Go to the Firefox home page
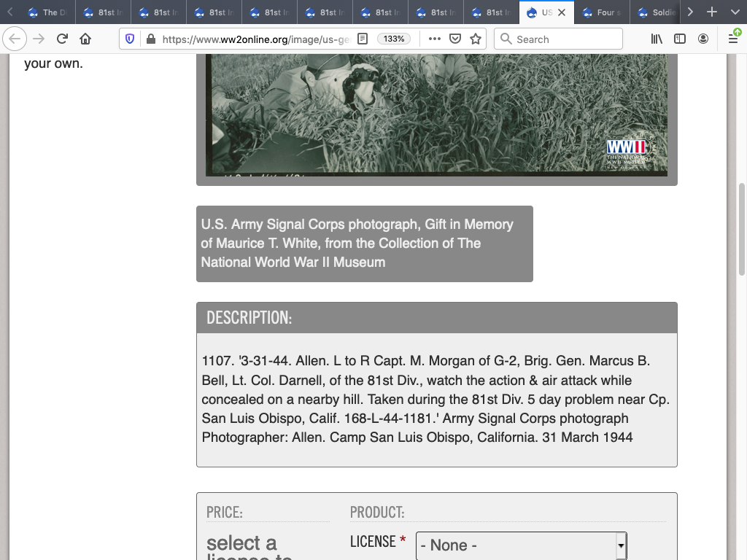This screenshot has width=747, height=560. coord(85,39)
